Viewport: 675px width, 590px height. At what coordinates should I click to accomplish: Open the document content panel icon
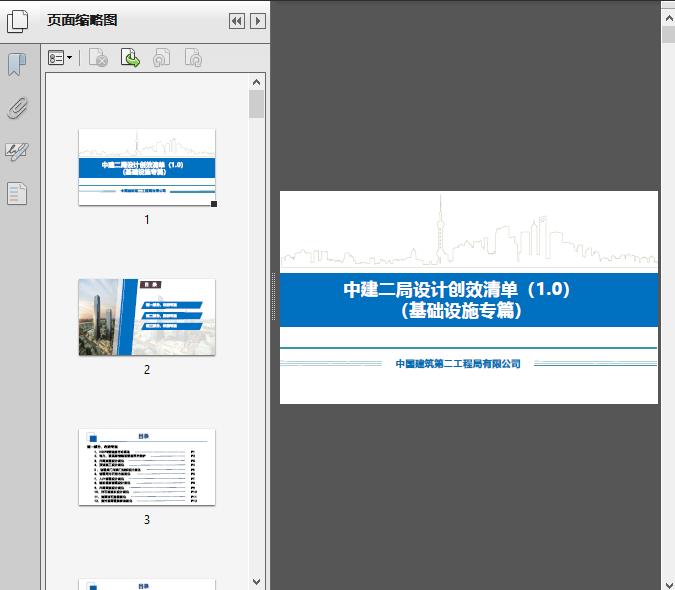[17, 194]
